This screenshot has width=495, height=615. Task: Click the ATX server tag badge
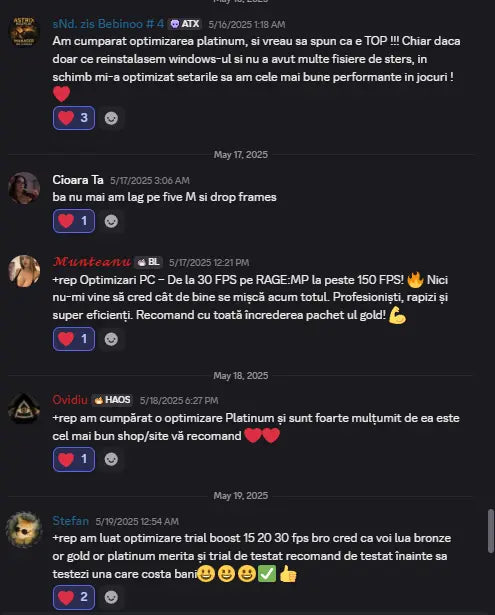[185, 24]
